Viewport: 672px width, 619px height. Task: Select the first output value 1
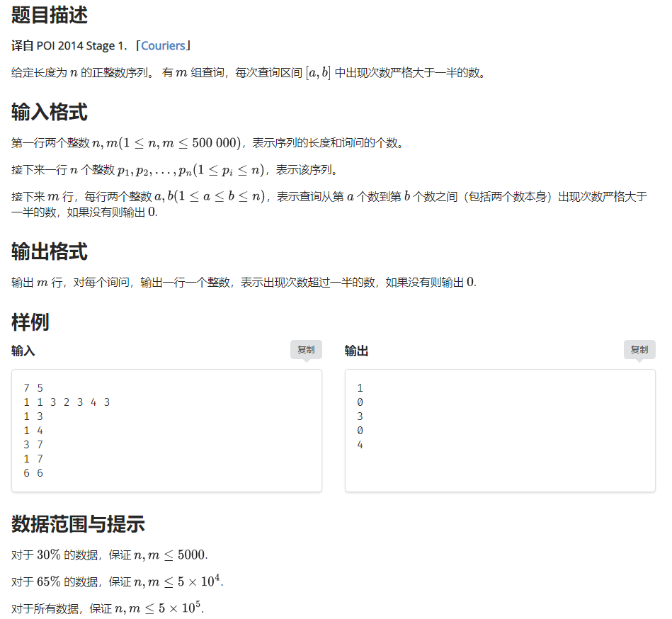(359, 387)
